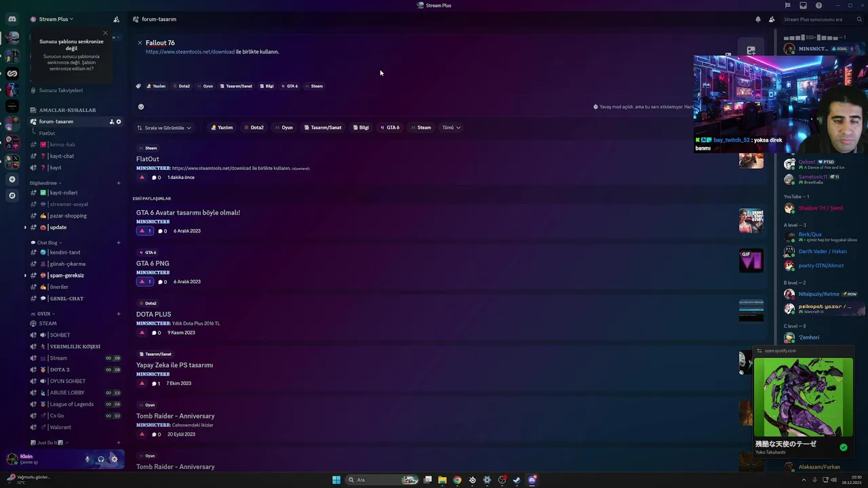Open member Darth Vader / Hakan profile
868x488 pixels.
click(x=823, y=251)
